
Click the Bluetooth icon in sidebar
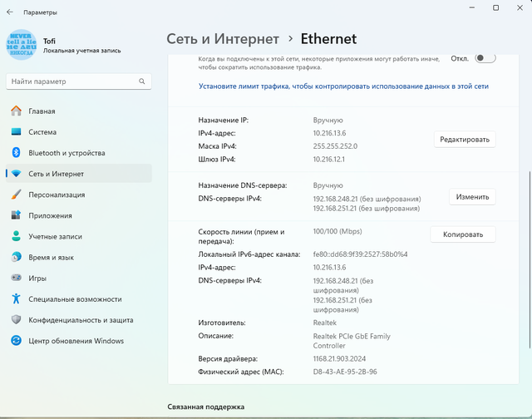[x=16, y=153]
